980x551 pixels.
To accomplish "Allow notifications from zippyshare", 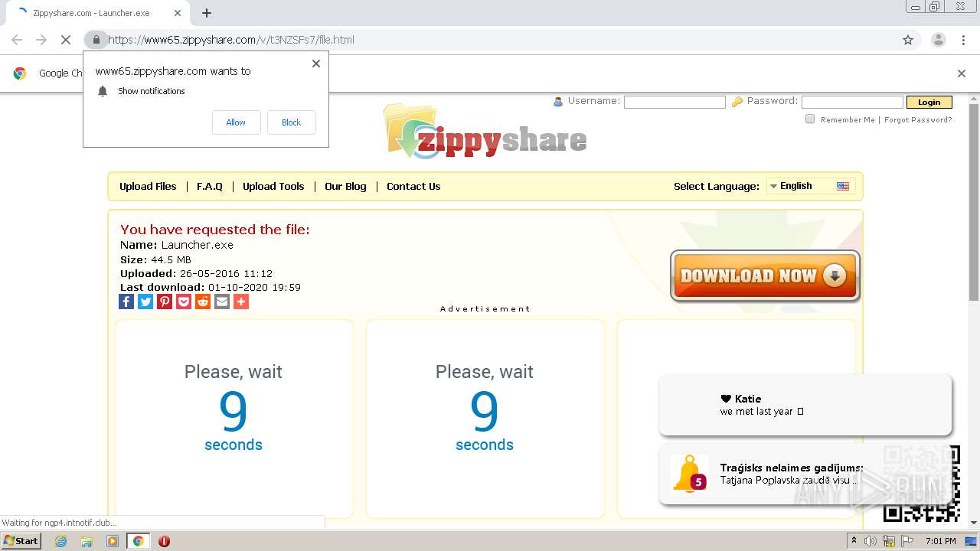I will (236, 122).
